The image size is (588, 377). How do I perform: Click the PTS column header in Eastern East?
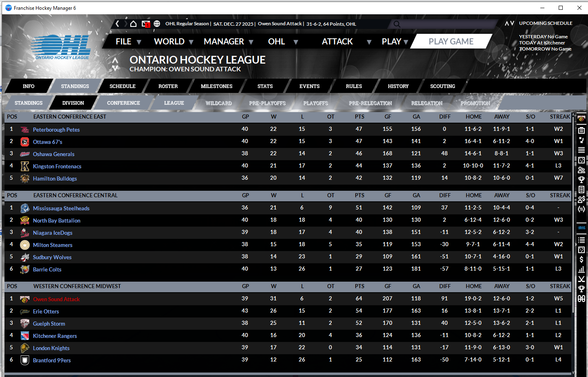(x=359, y=117)
